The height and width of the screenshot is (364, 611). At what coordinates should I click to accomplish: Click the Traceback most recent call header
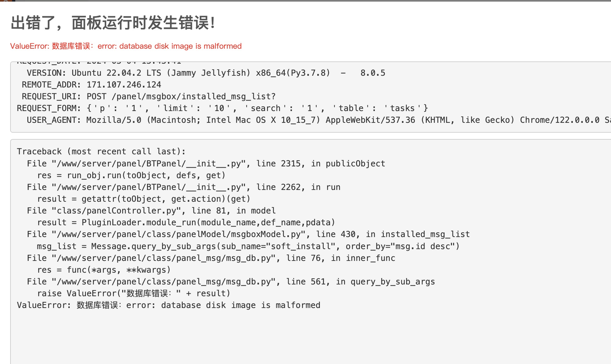101,151
